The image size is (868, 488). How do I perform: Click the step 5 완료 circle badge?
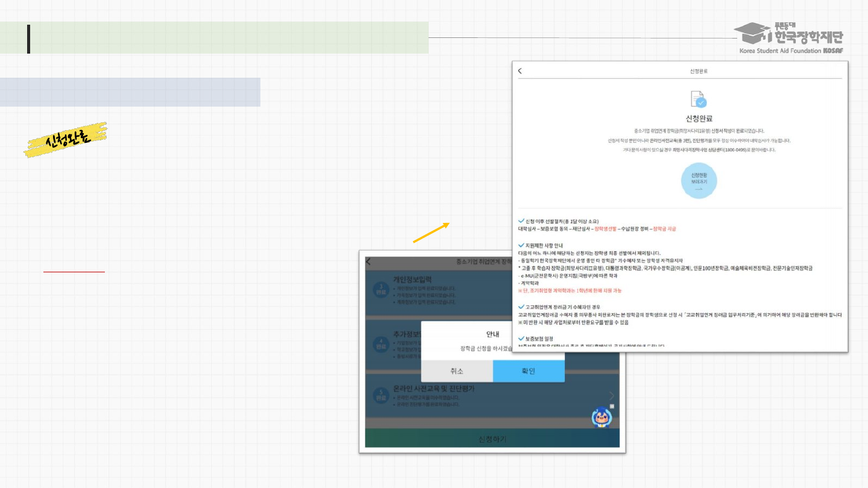coord(380,396)
